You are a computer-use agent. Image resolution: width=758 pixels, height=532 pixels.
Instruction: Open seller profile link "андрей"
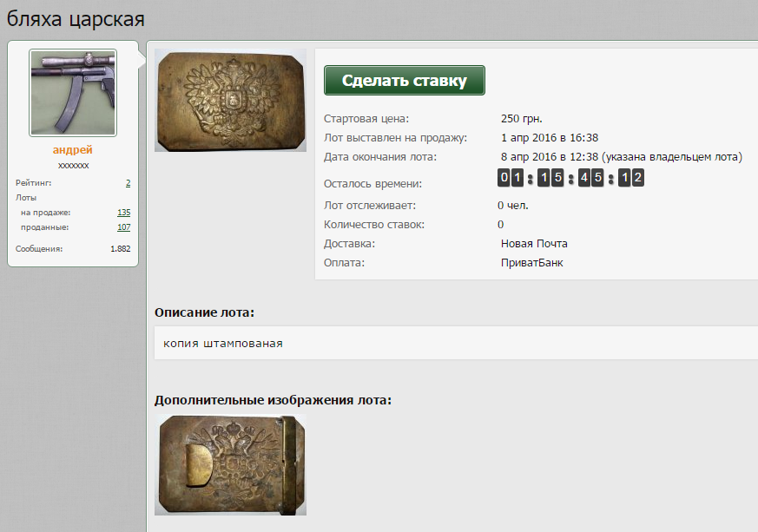click(x=73, y=150)
